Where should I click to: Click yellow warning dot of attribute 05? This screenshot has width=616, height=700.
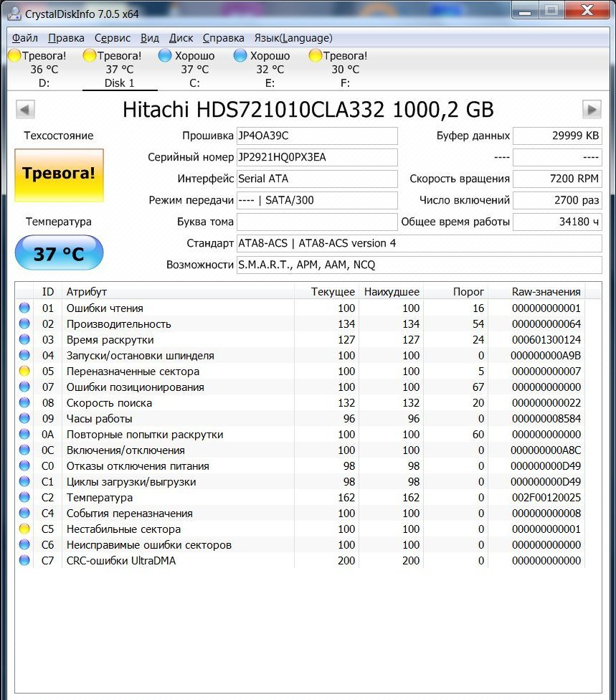(x=24, y=371)
